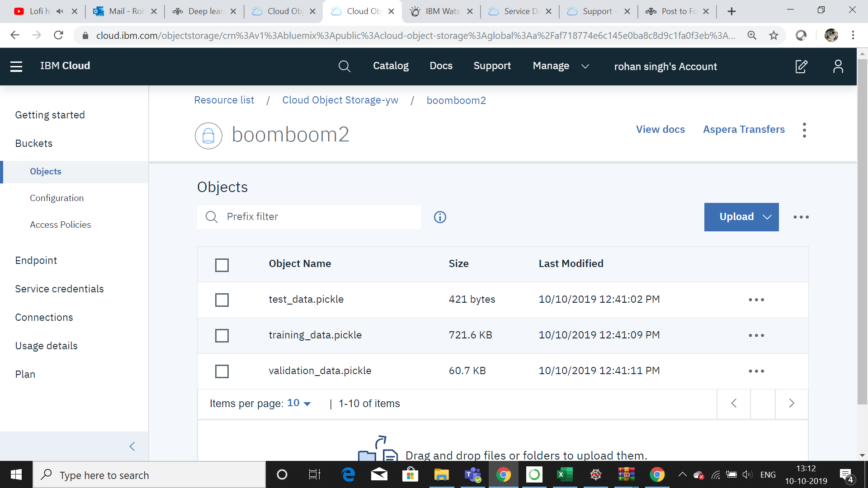This screenshot has width=868, height=488.
Task: Open the Windows notification center icon
Action: 846,475
